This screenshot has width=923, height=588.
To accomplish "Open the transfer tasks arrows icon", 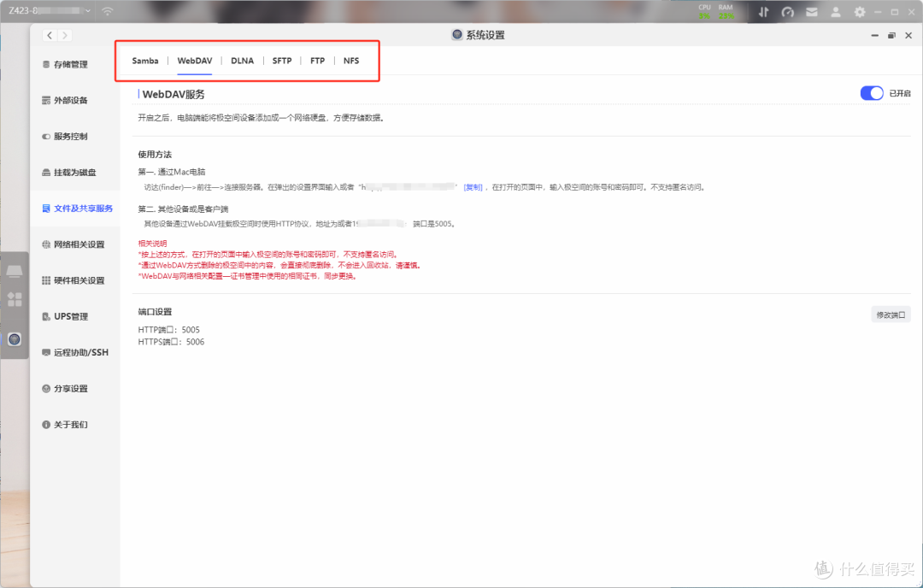I will pyautogui.click(x=763, y=12).
